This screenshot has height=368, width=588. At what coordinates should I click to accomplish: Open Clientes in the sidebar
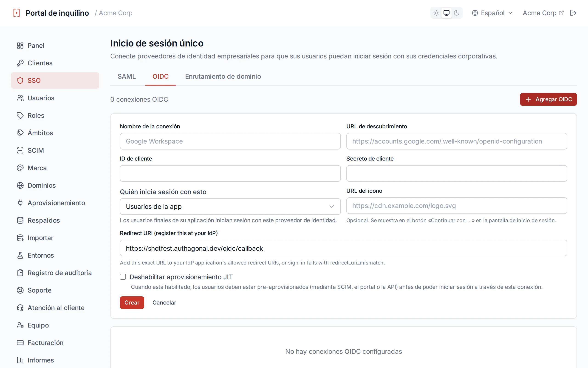(55, 63)
